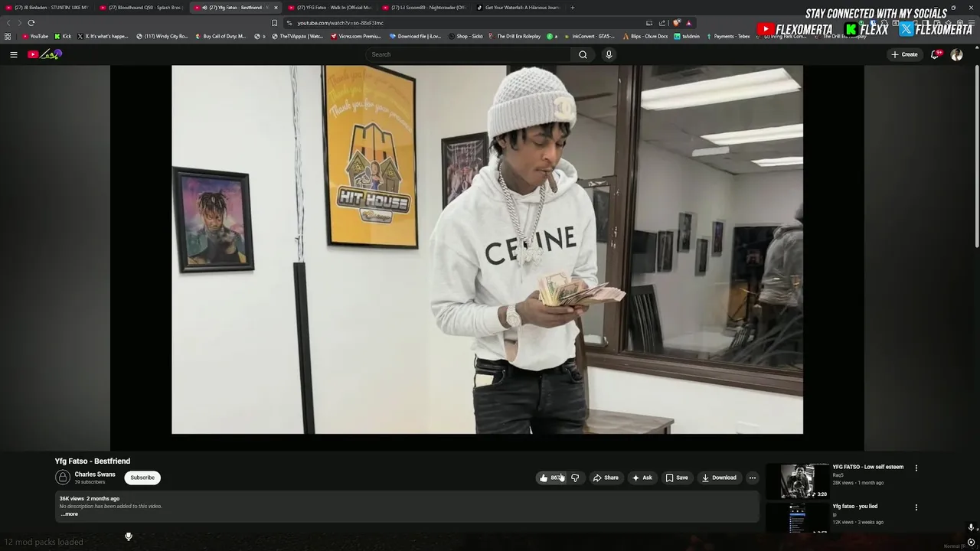
Task: Open YouTube notifications bell
Action: 935,54
